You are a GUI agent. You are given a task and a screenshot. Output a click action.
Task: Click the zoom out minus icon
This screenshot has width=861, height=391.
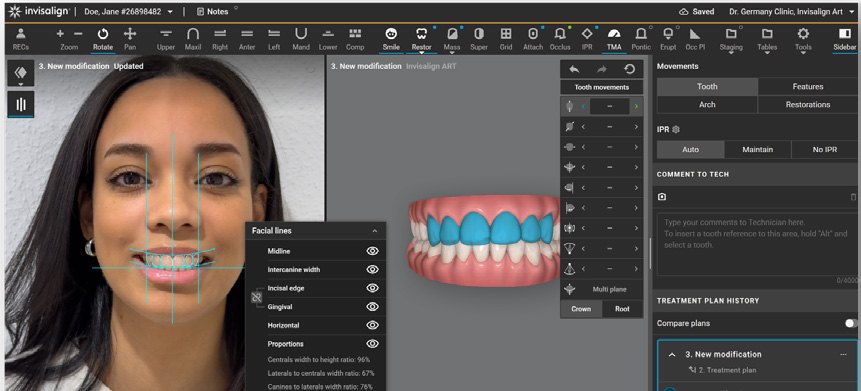click(x=78, y=34)
